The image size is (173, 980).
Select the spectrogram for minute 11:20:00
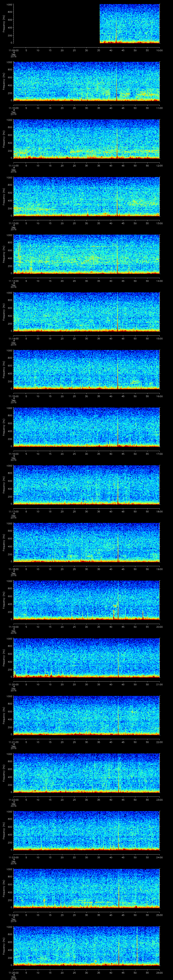click(x=87, y=658)
